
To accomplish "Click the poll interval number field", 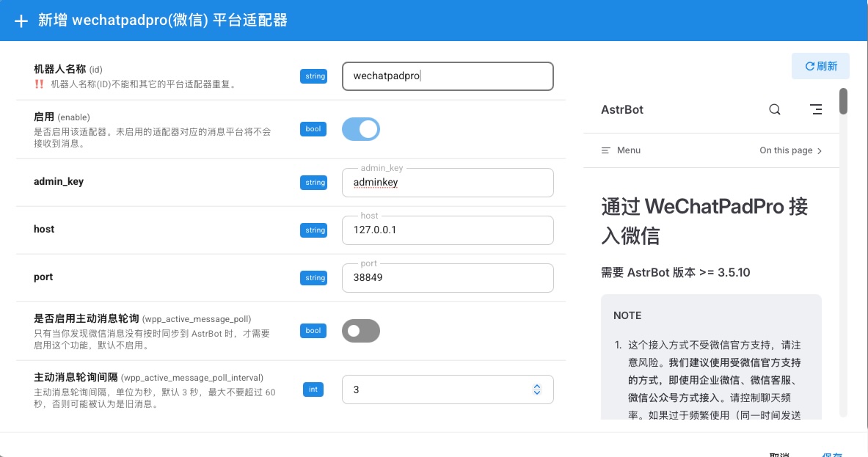I will point(448,390).
